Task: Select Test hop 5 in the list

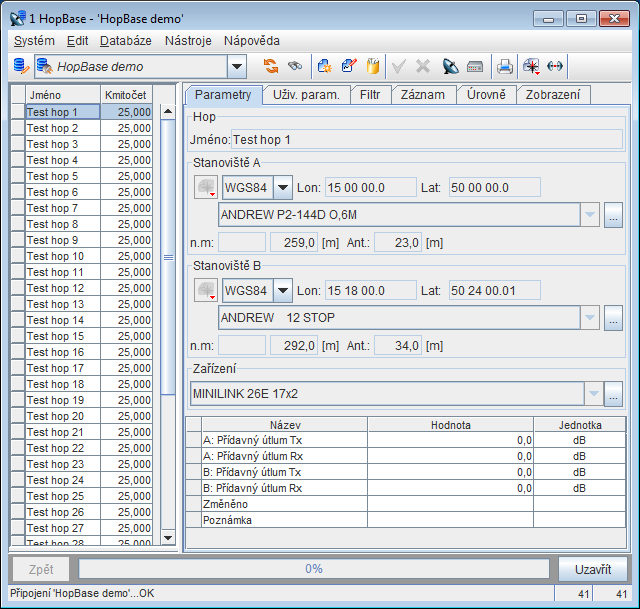Action: (x=62, y=176)
